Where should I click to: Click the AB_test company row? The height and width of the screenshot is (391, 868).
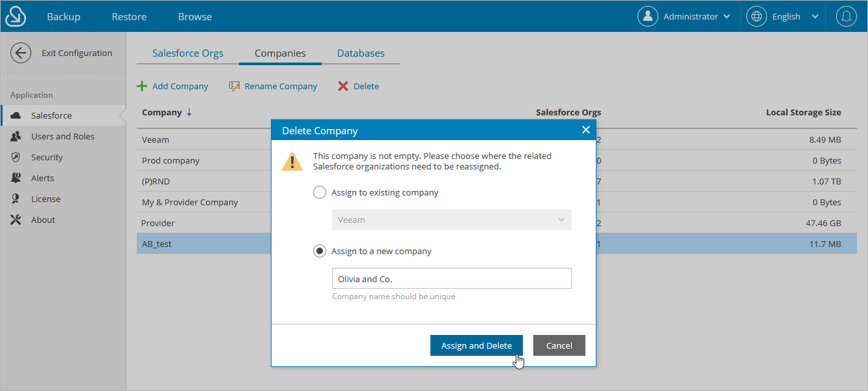click(x=496, y=244)
